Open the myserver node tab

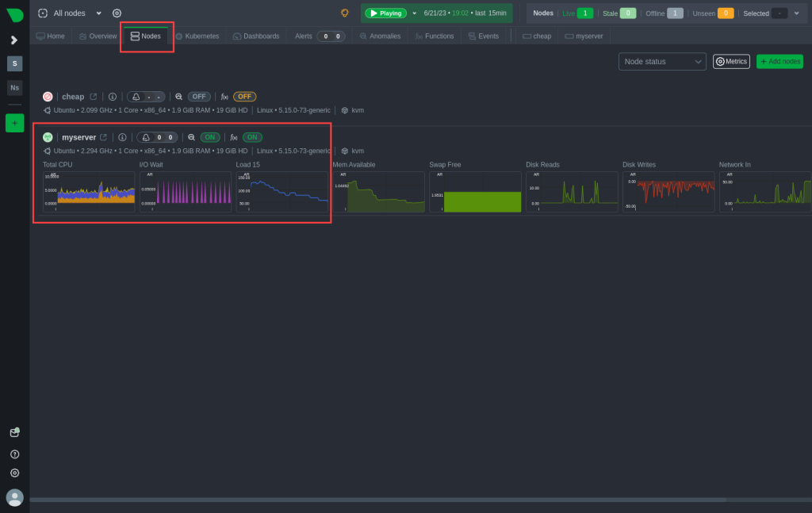(584, 36)
